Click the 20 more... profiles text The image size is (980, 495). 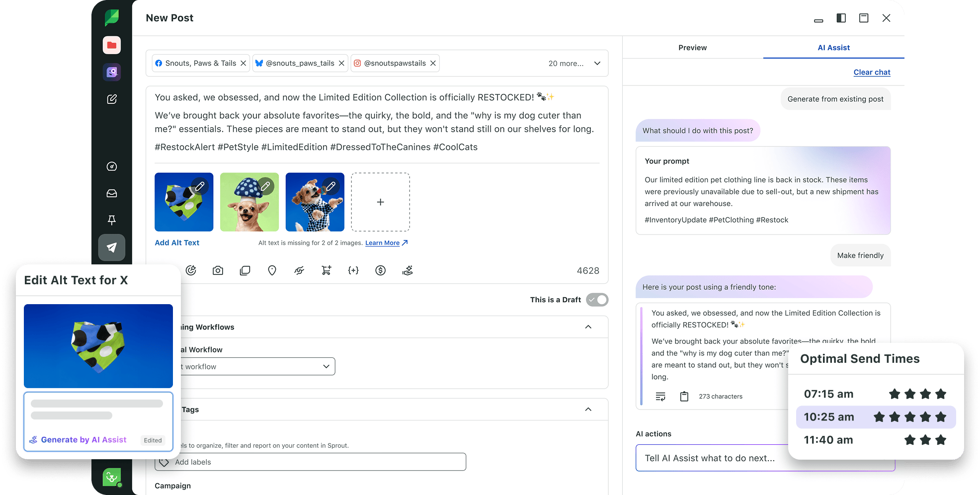[566, 64]
